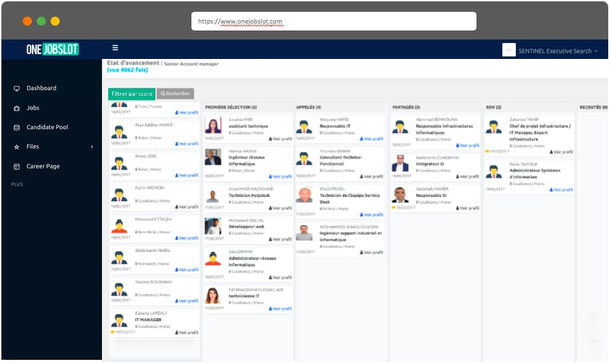The image size is (611, 364).
Task: Open Voir profil on the Intégrateur SI card
Action: (467, 177)
